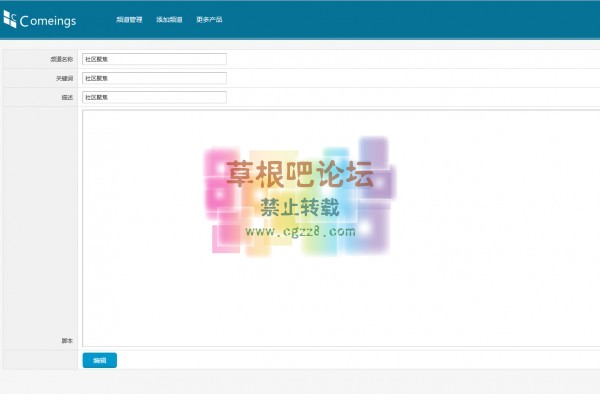Open the 频道管理 menu item
Viewport: 600px width, 394px height.
point(129,20)
